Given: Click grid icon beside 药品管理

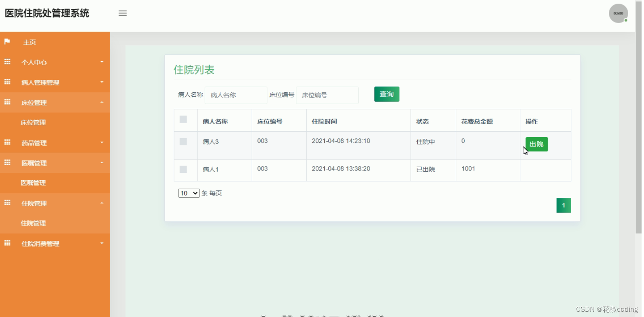Looking at the screenshot, I should tap(7, 142).
